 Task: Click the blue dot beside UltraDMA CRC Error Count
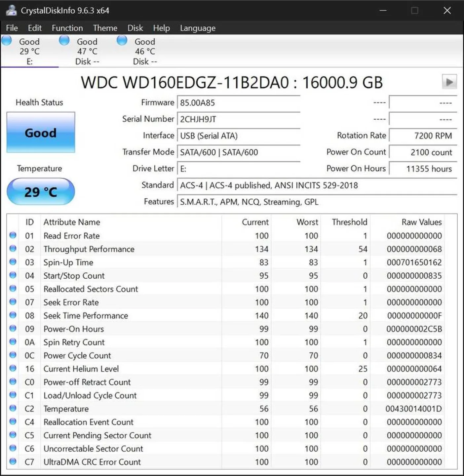[13, 461]
